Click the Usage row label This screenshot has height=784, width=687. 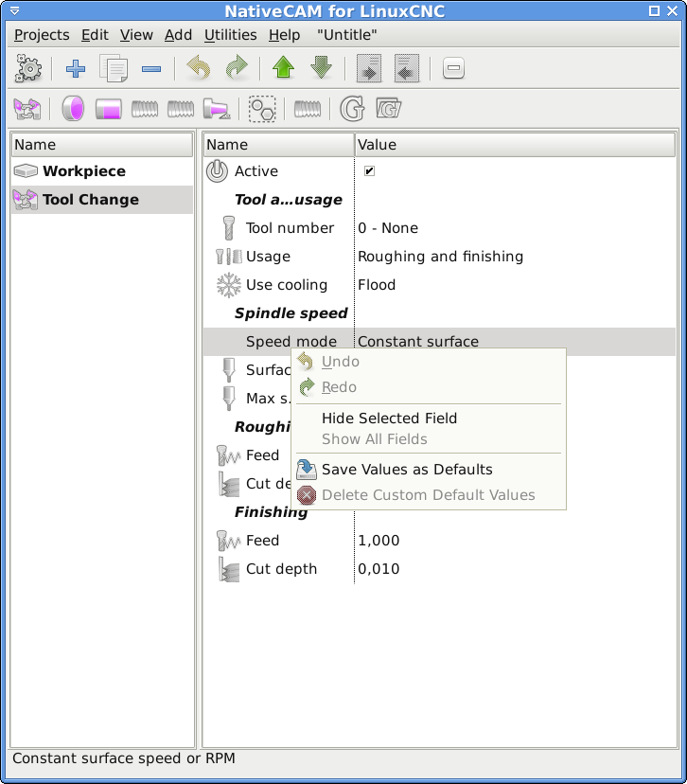[x=268, y=257]
